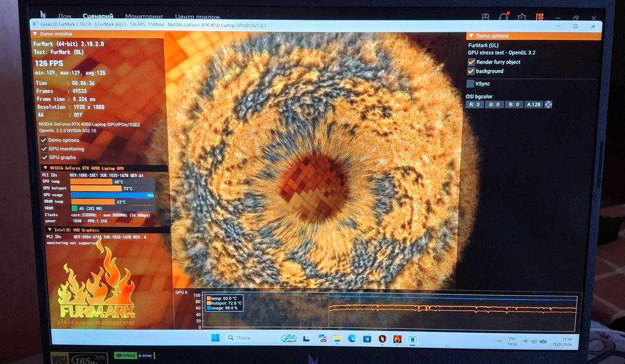This screenshot has width=625, height=364.
Task: Open the volume tray icon
Action: (x=534, y=342)
